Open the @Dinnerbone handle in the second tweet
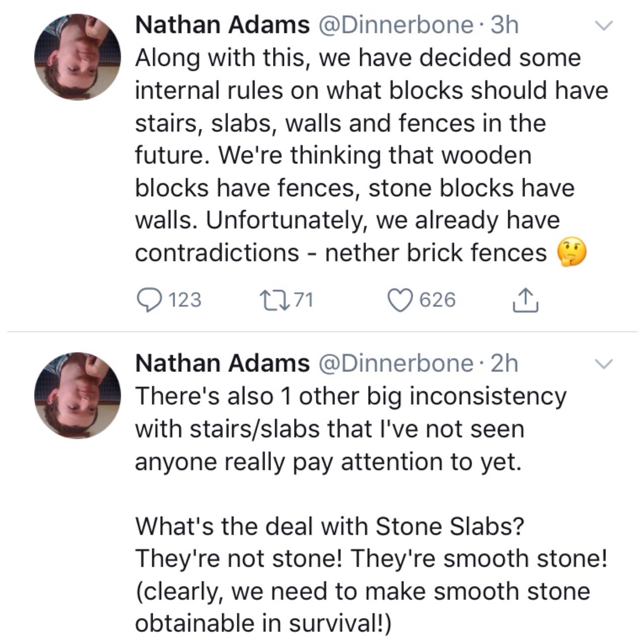This screenshot has height=644, width=644. coord(394,363)
